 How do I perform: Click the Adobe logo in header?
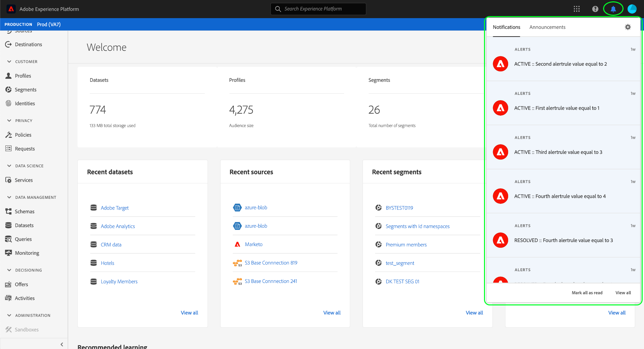(11, 9)
